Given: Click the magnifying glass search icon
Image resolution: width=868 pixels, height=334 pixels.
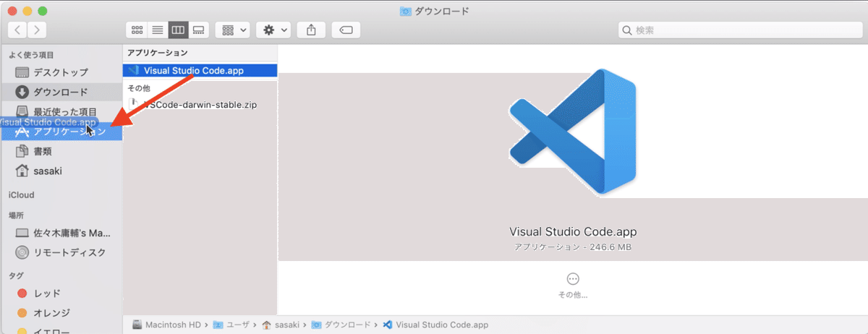Looking at the screenshot, I should click(628, 30).
